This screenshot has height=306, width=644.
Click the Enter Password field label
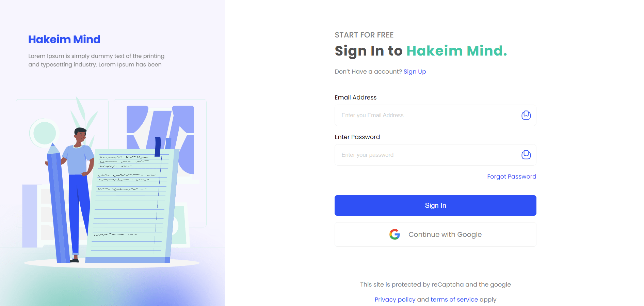(x=357, y=137)
